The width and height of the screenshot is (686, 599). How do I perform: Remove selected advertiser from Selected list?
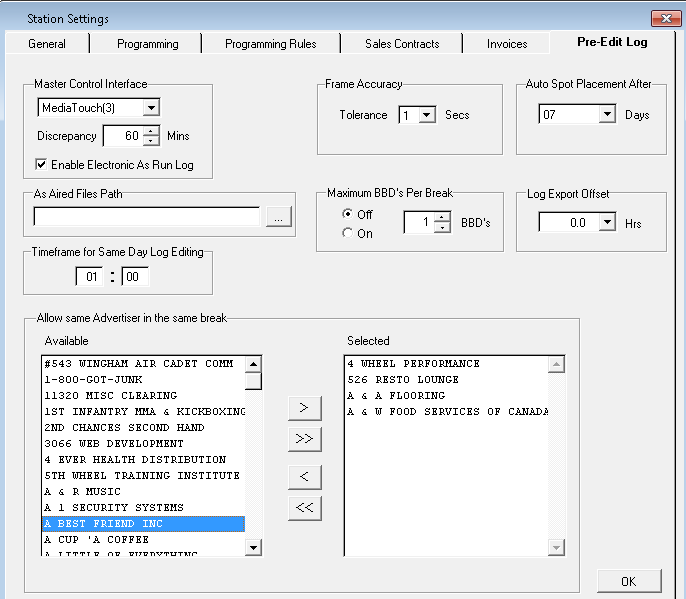[304, 475]
